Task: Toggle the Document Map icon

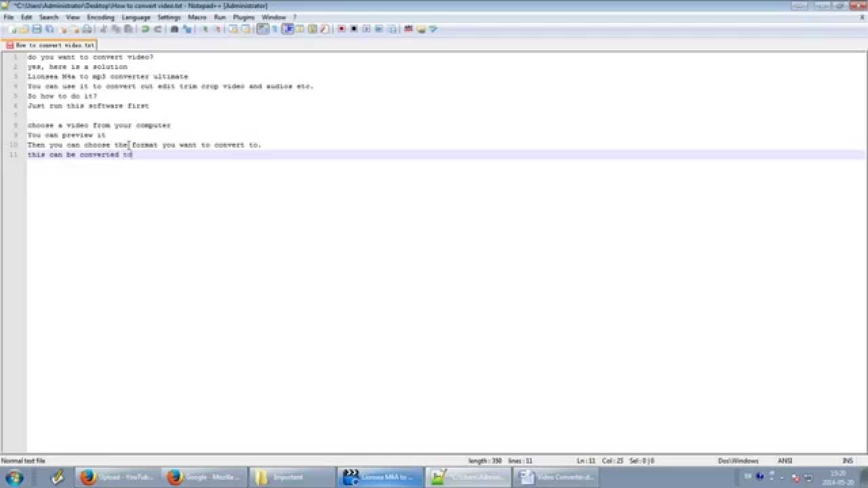Action: click(x=312, y=29)
